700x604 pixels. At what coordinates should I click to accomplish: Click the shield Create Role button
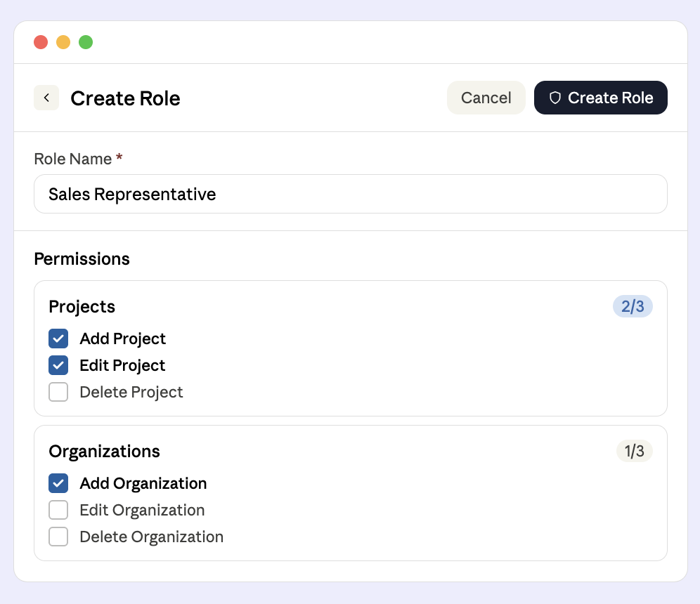600,98
